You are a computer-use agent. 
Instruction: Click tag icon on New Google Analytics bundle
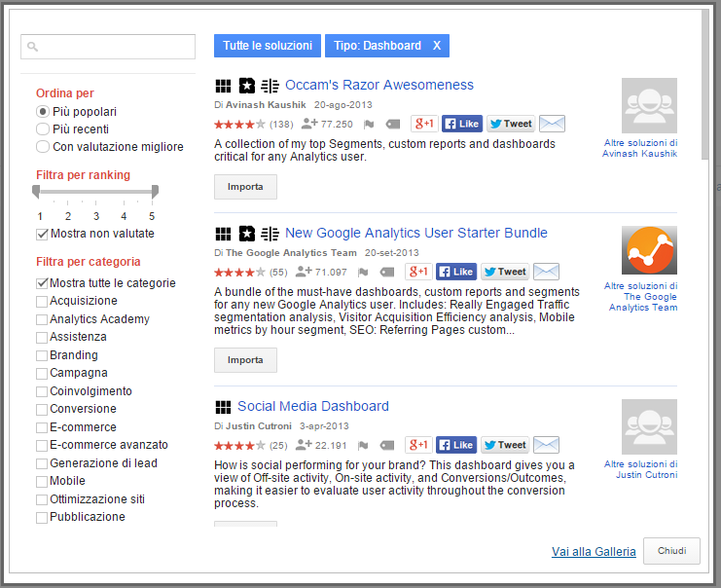click(x=387, y=273)
